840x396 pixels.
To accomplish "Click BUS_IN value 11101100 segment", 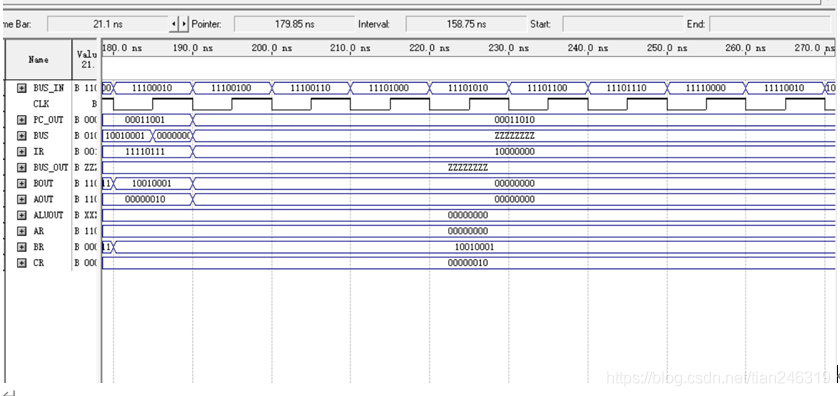I will tap(547, 88).
